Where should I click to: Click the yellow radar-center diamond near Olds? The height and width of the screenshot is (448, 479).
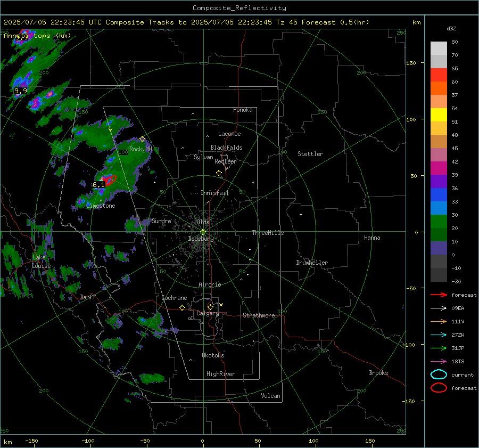tap(203, 232)
